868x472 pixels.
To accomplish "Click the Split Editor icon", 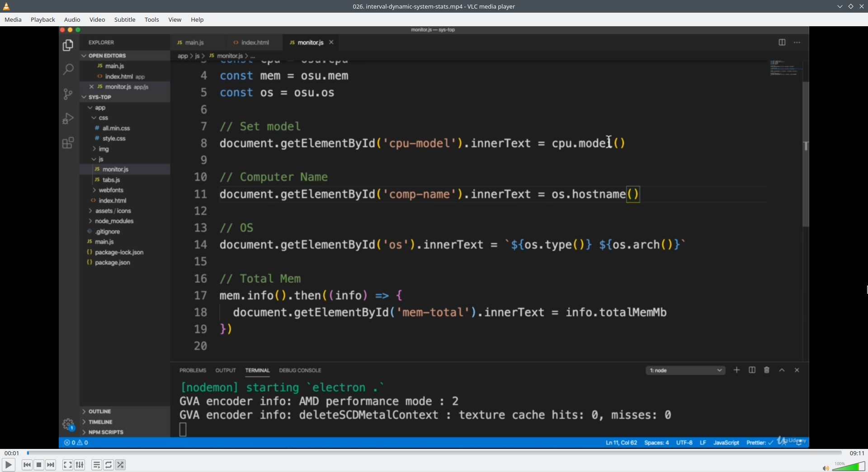I will click(782, 42).
